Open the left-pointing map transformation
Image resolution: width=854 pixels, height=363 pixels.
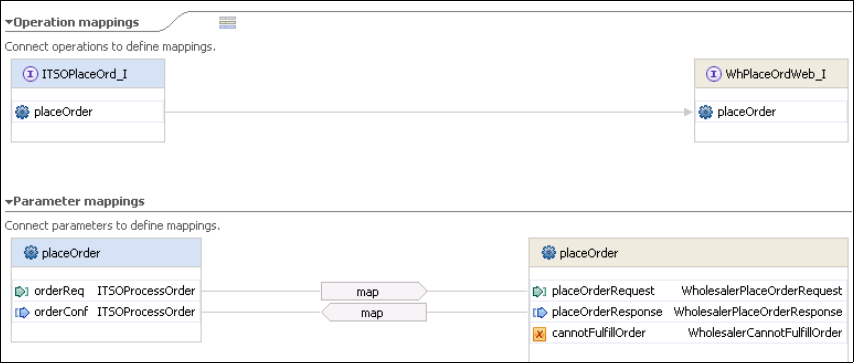(374, 313)
